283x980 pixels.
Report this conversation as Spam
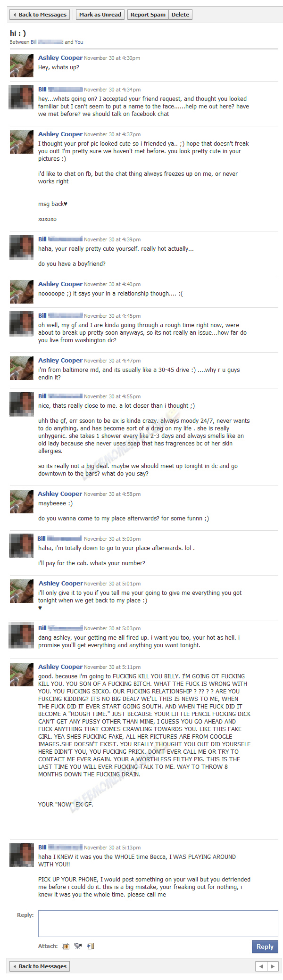pyautogui.click(x=148, y=15)
